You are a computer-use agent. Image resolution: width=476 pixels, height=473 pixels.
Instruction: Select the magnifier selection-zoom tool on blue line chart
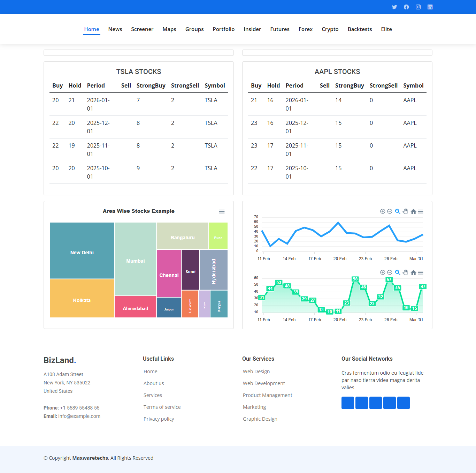pyautogui.click(x=398, y=211)
